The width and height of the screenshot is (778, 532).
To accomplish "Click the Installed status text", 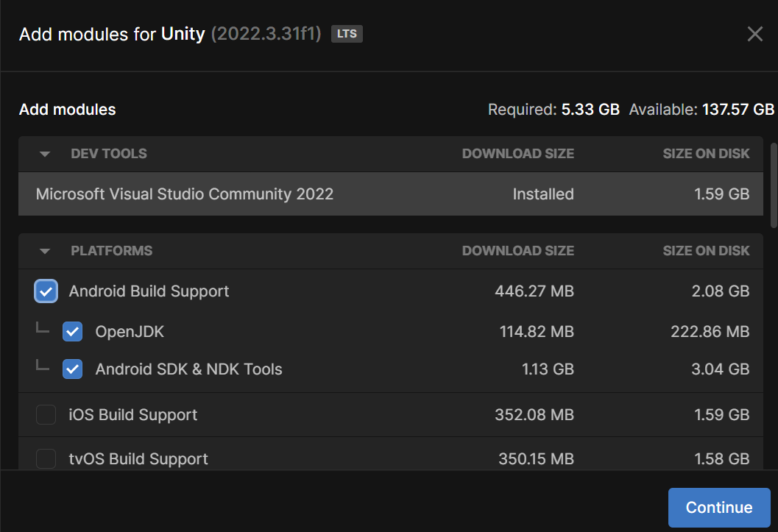I will pos(543,194).
